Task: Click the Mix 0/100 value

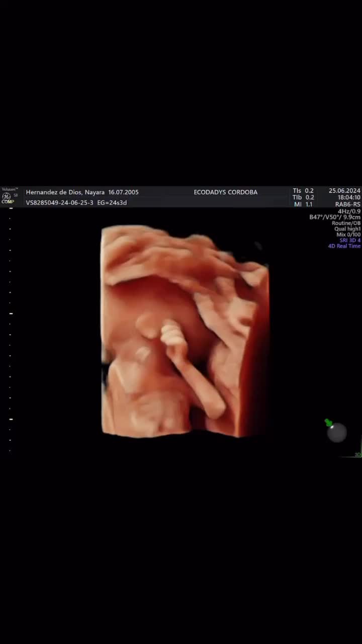Action: point(348,234)
